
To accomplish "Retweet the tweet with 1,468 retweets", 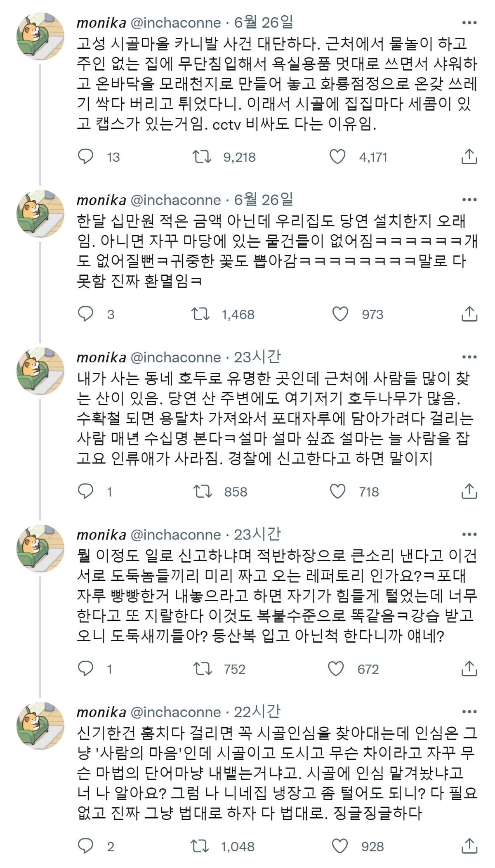I will click(x=201, y=315).
